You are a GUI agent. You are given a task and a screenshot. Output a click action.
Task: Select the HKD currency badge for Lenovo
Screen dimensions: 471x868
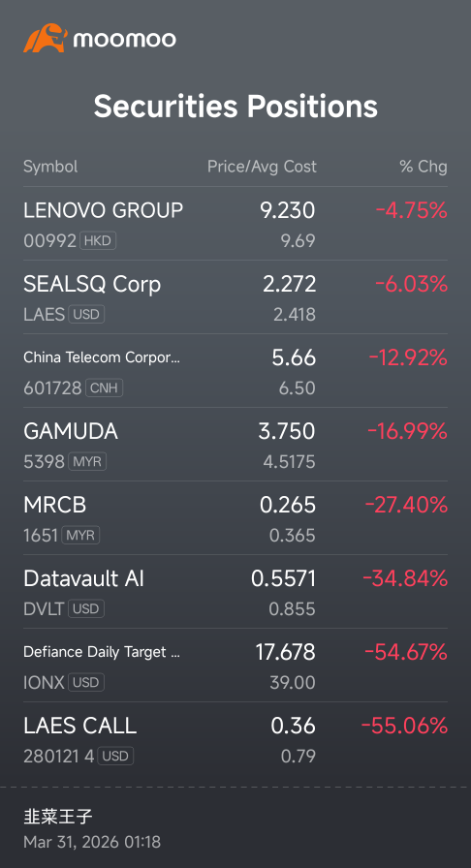(98, 241)
